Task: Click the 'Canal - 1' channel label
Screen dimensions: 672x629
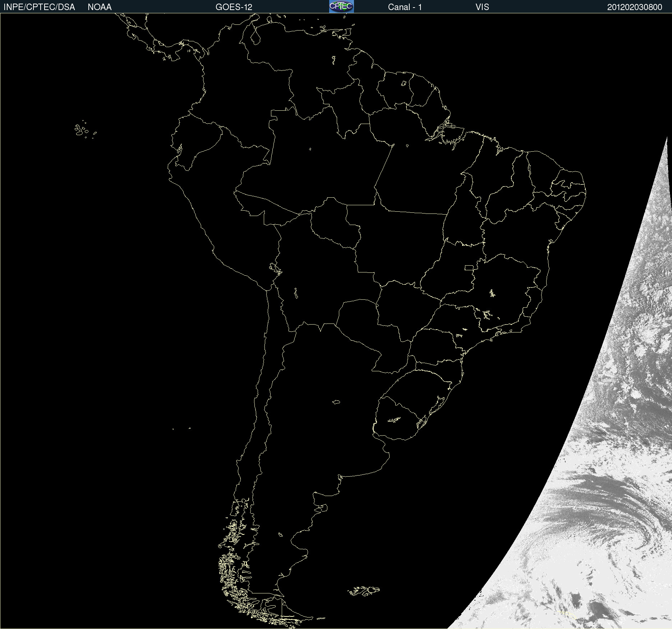Action: click(x=405, y=7)
